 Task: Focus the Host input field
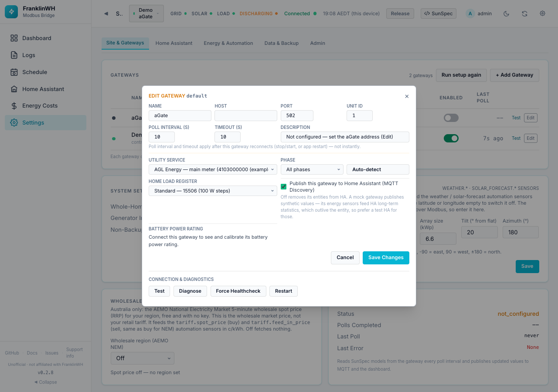coord(246,115)
